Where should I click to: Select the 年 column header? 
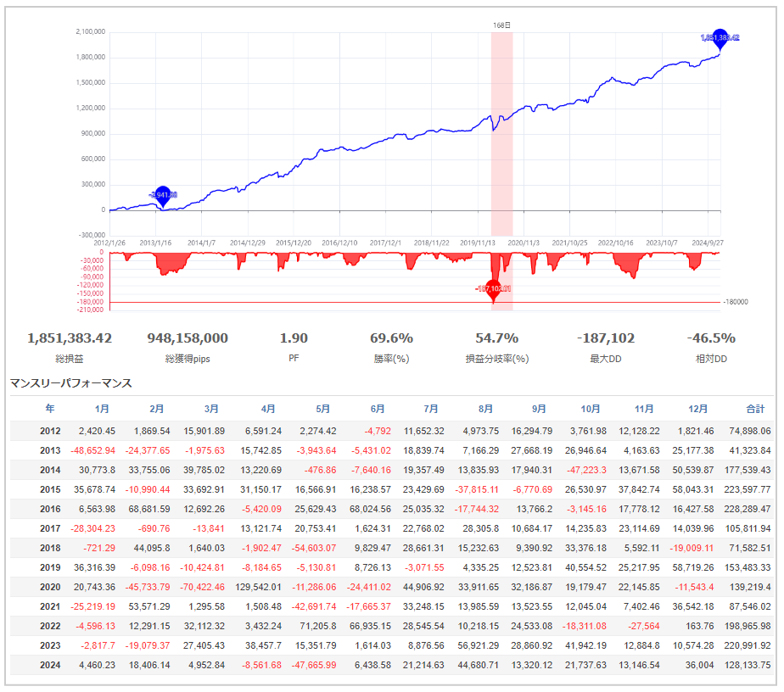50,408
